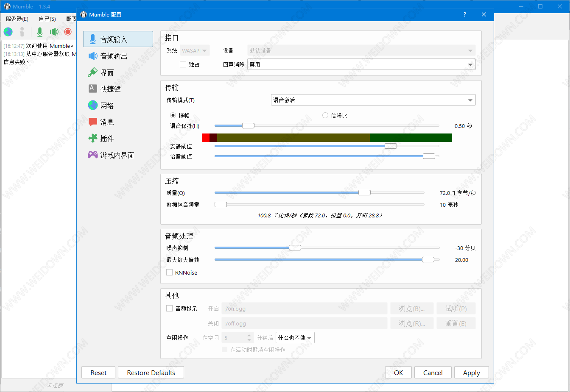Click the red record icon in toolbar
570x392 pixels.
[68, 32]
